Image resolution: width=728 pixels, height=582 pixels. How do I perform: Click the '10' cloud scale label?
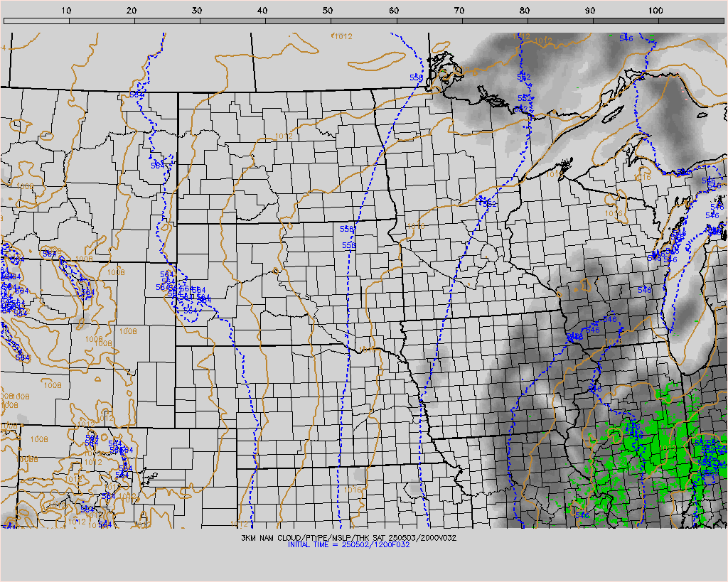tap(66, 11)
